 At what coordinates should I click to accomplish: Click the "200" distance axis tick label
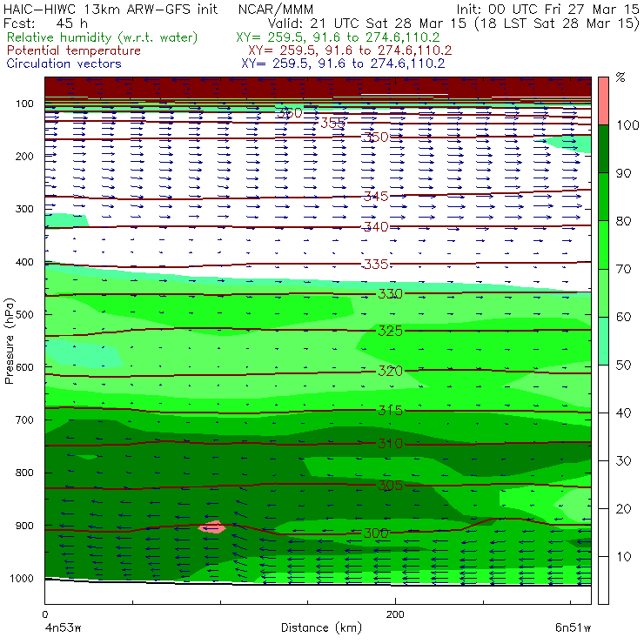point(395,614)
